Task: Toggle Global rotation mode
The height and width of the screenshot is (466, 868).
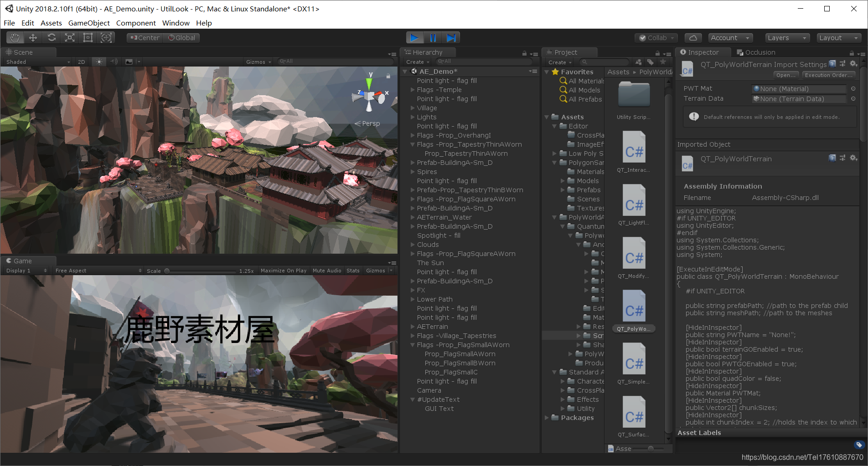Action: [181, 38]
